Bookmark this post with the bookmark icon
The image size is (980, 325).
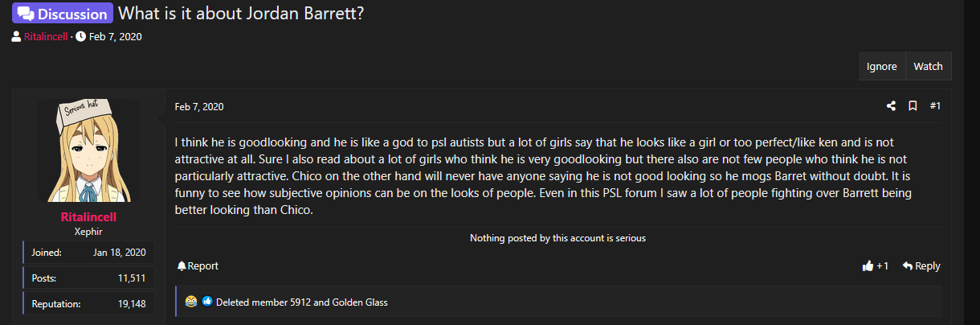913,106
